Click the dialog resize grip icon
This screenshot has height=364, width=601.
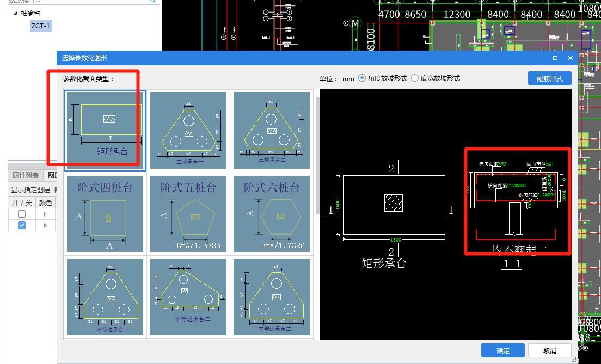pos(574,360)
